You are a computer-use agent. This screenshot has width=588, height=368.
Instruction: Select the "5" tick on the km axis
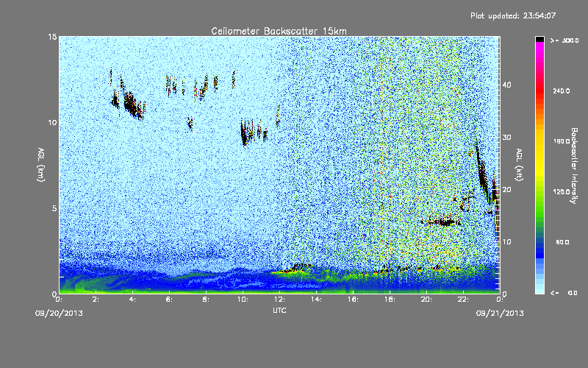[54, 208]
